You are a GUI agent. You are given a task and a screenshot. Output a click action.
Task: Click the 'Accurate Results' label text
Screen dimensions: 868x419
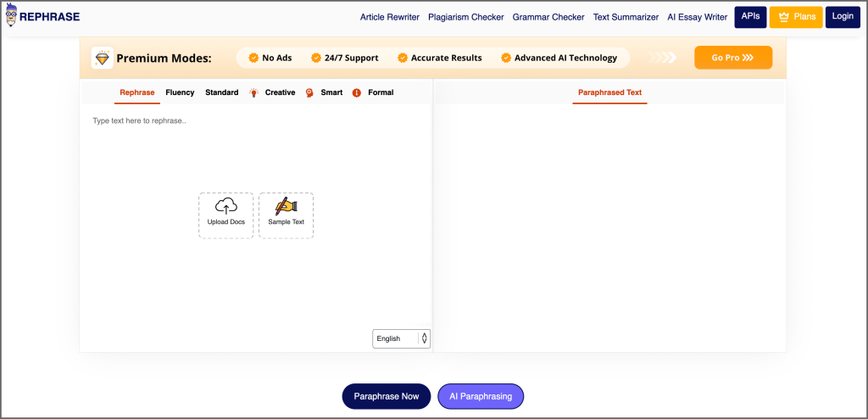pos(446,58)
